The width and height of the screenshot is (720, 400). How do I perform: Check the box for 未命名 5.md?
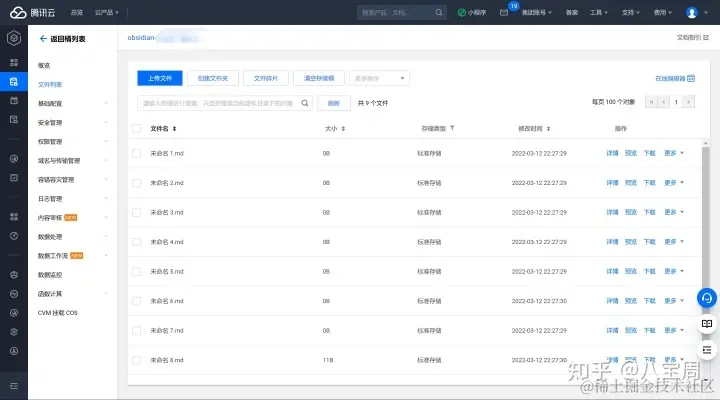click(x=136, y=271)
